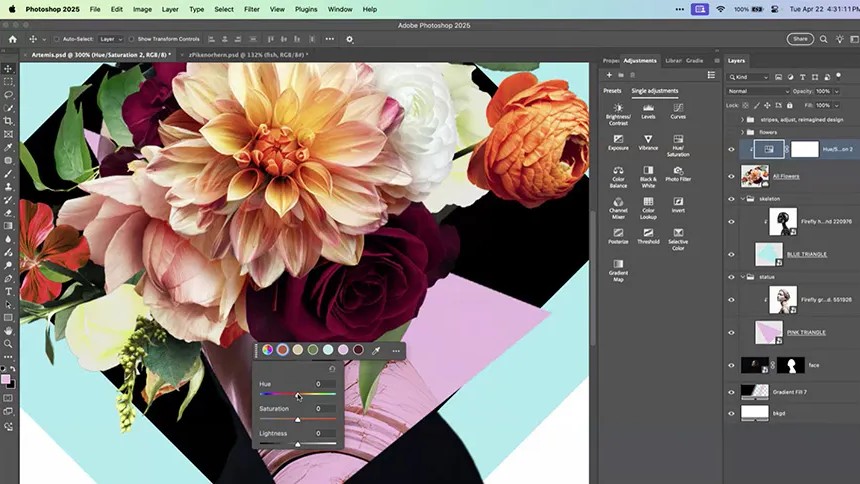Screen dimensions: 860x484
Task: Hide the All Flowers layer
Action: point(731,177)
